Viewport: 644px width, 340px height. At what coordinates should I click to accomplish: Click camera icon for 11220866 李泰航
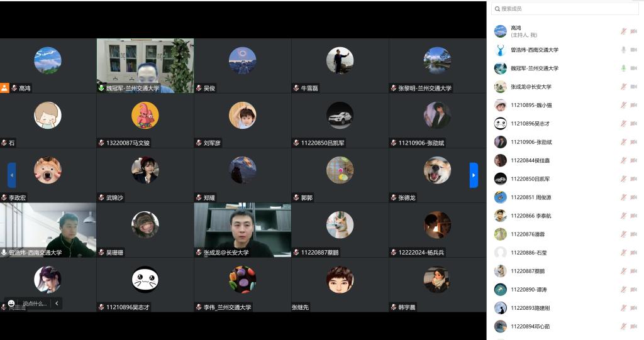point(634,216)
